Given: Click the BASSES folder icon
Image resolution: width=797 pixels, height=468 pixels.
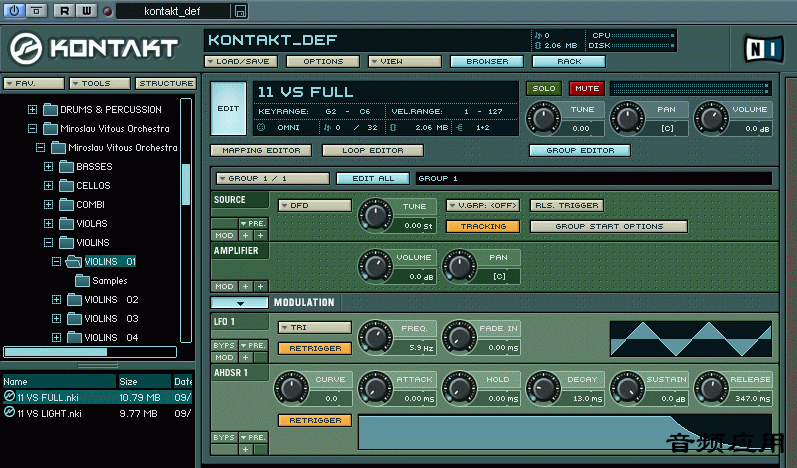Looking at the screenshot, I should (66, 166).
